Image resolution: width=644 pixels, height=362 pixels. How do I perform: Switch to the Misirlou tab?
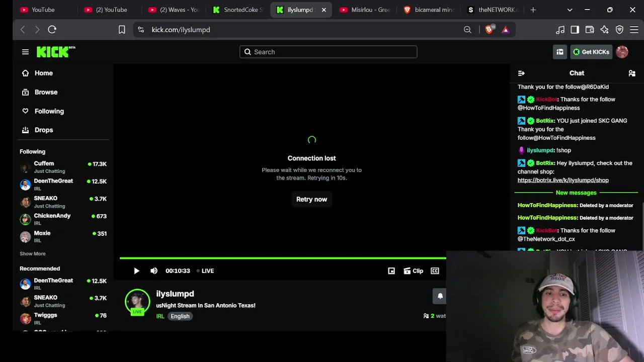pyautogui.click(x=366, y=10)
